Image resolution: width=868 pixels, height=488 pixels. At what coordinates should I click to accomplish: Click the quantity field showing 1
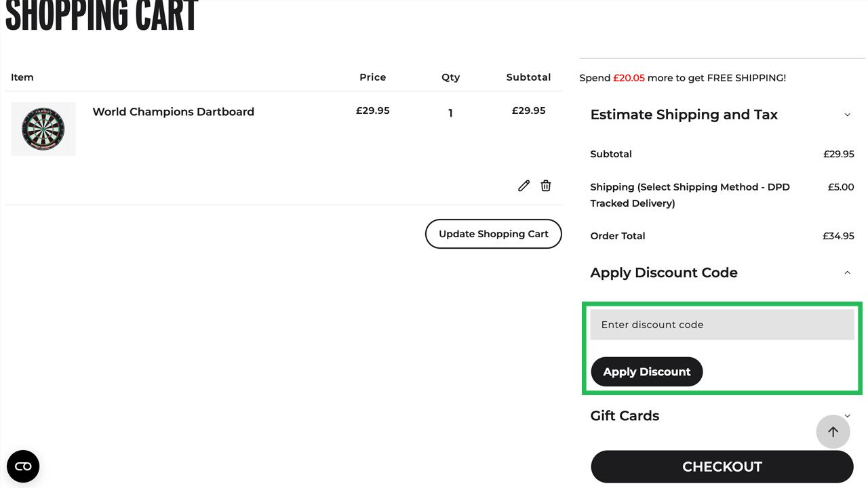450,113
